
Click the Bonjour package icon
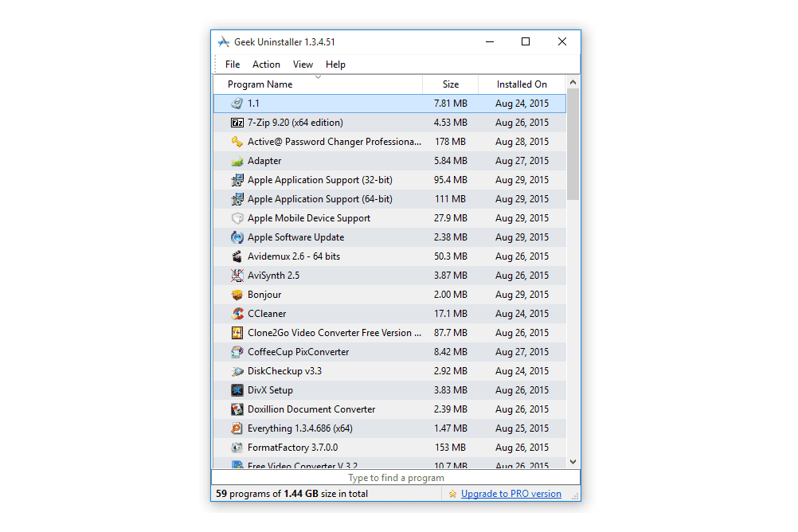click(237, 295)
